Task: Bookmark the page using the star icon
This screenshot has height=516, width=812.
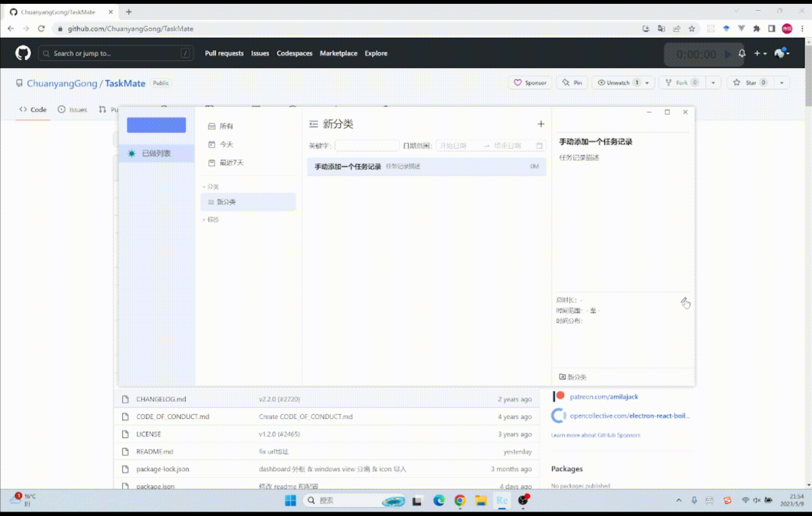Action: [x=692, y=29]
